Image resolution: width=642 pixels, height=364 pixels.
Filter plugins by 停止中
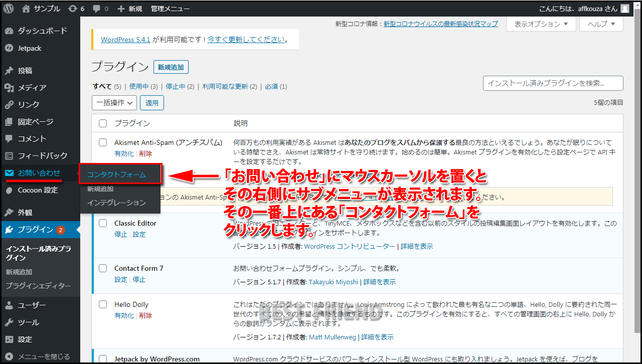point(175,86)
